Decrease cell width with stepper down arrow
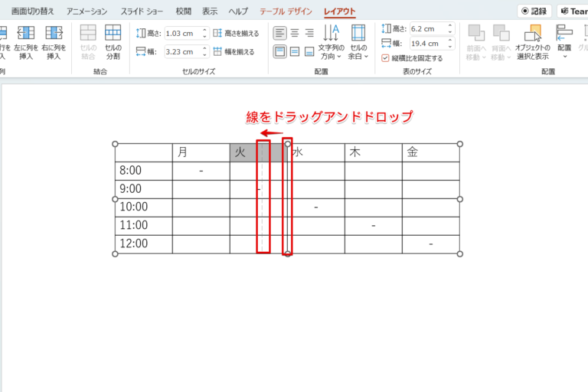This screenshot has height=392, width=588. [204, 55]
